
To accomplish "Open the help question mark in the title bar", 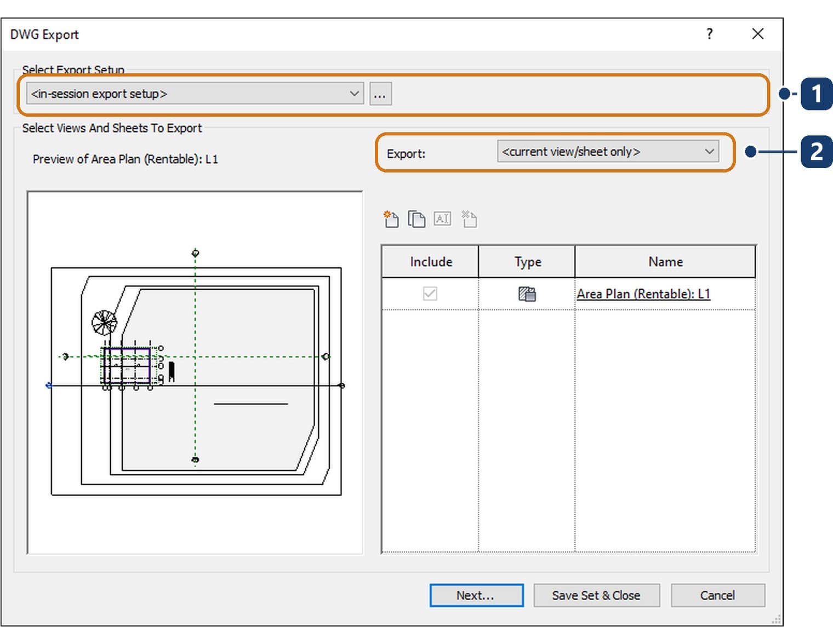I will [710, 34].
